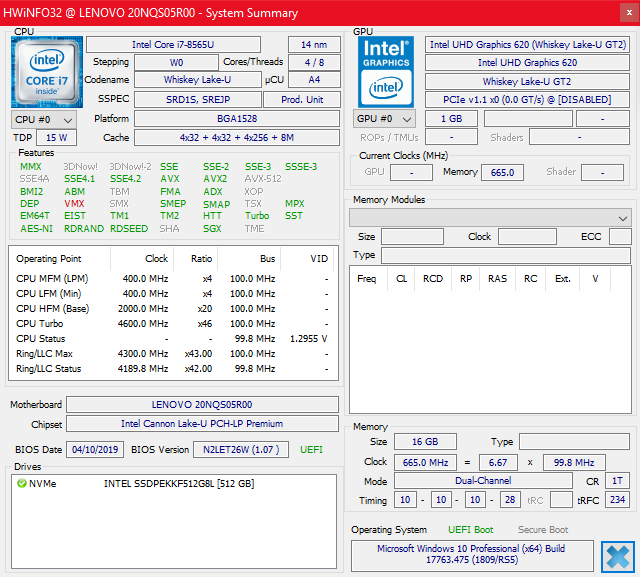Close the summary using the blue X button

click(617, 556)
